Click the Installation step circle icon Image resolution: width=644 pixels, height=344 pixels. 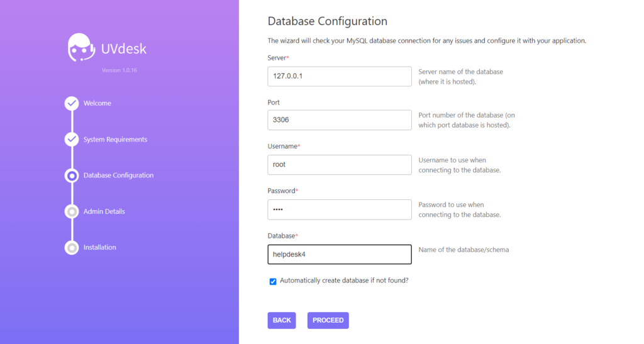[72, 248]
